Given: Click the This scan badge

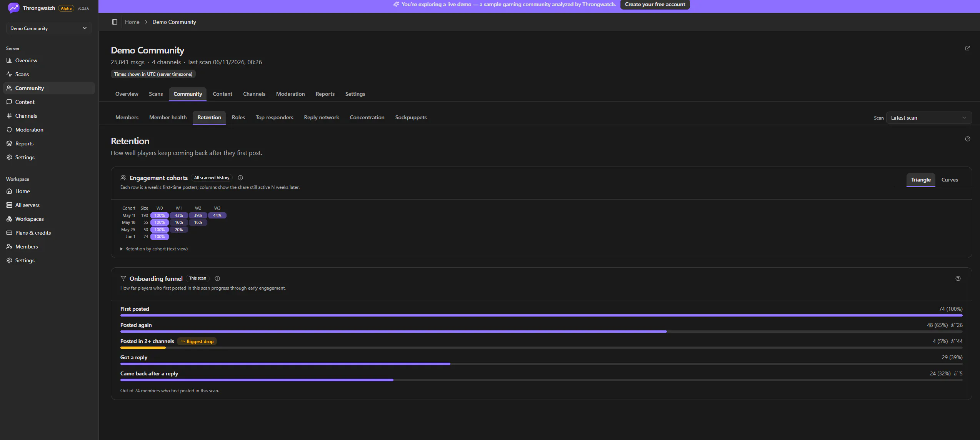Looking at the screenshot, I should pos(197,278).
